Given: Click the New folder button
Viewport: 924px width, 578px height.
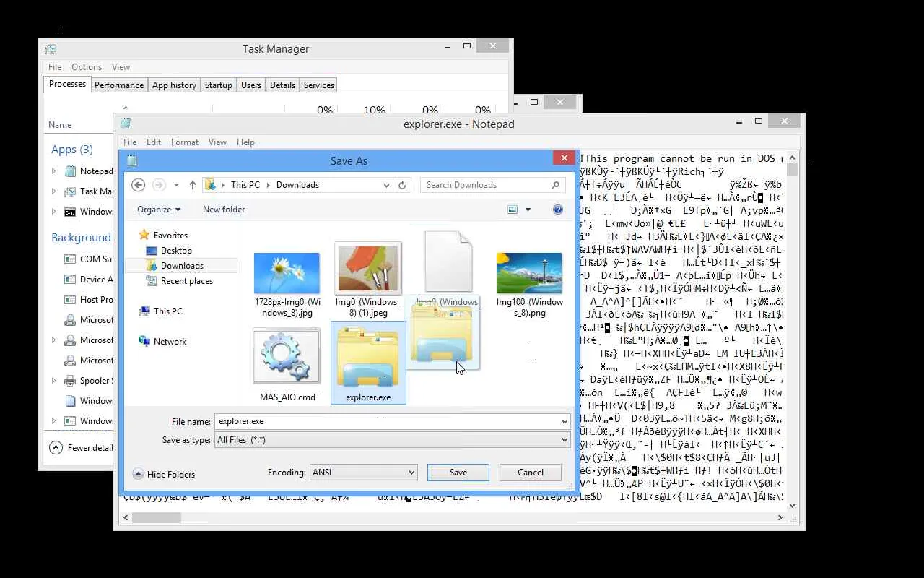Looking at the screenshot, I should (224, 210).
